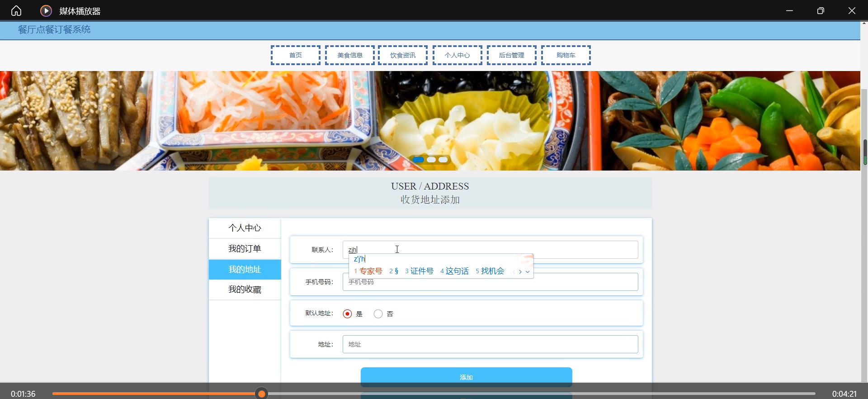Open 我的订单 in the sidebar

click(x=245, y=249)
